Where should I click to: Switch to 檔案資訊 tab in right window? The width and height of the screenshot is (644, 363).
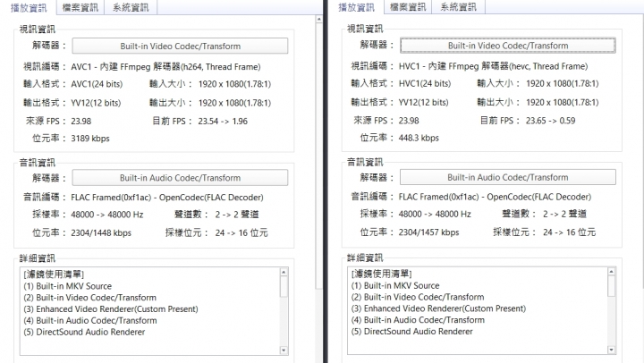(x=408, y=7)
